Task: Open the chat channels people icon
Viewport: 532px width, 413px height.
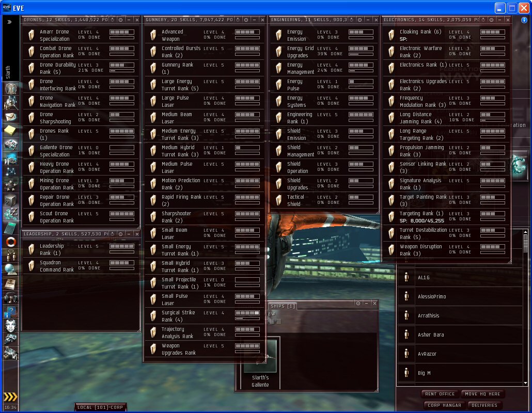Action: coord(10,256)
